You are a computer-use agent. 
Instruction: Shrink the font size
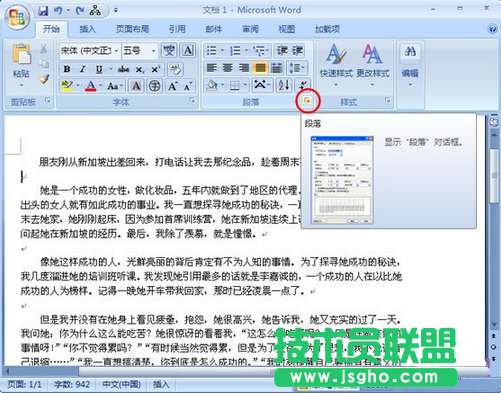188,86
